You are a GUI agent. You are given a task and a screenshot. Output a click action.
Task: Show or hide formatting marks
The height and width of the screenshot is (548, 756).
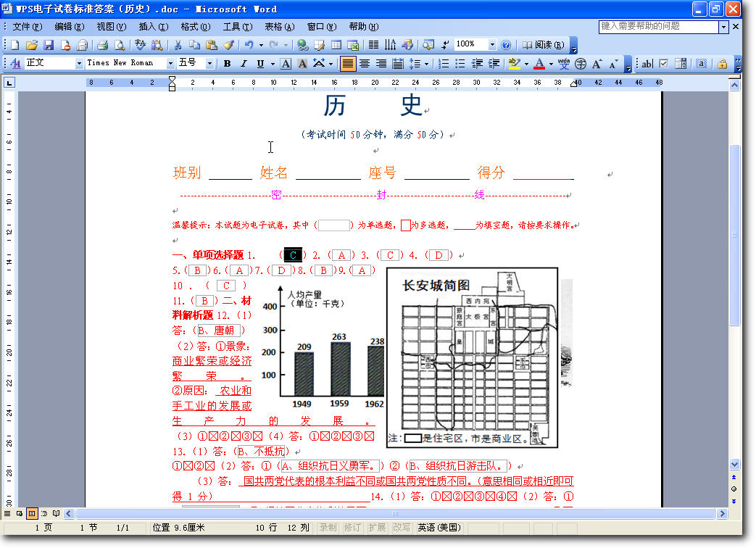(x=444, y=46)
